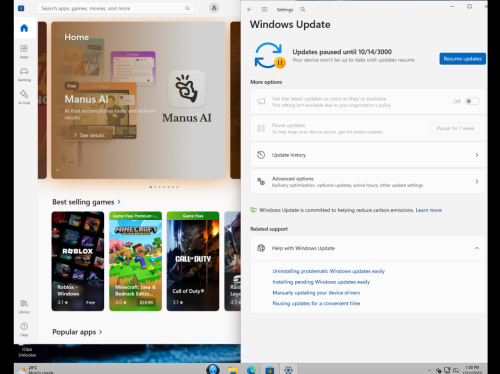Click the Settings search magnifier icon
Viewport: 500px width, 374px height.
tap(303, 10)
